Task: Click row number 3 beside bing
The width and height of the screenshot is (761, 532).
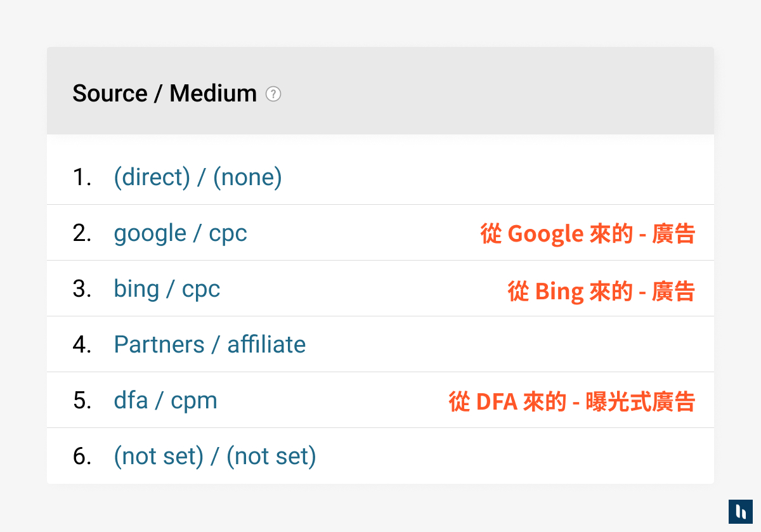Action: [82, 289]
